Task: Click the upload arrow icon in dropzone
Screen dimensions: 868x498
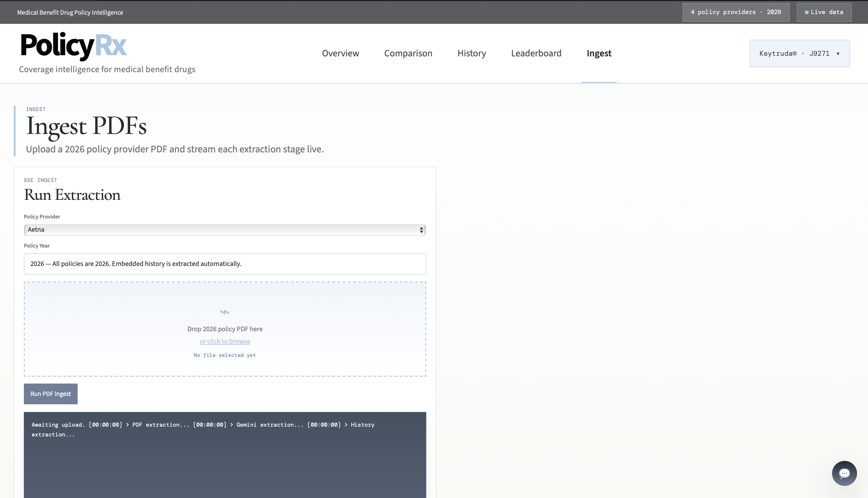Action: [224, 312]
